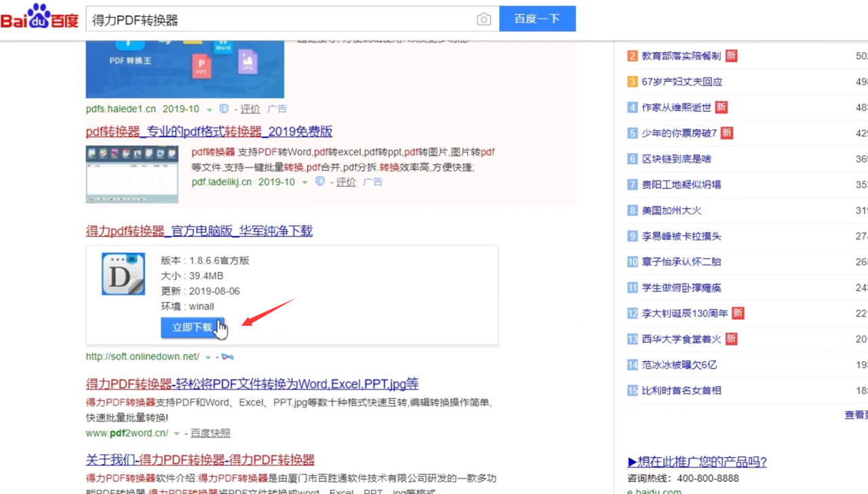Click the 大小 : 39.4MB text
Image resolution: width=868 pixels, height=494 pixels.
point(192,276)
